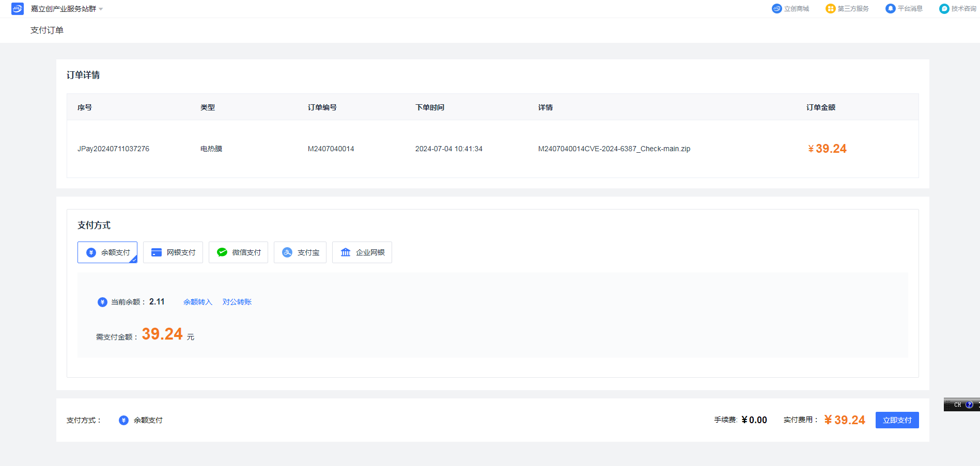Viewport: 980px width, 466px height.
Task: Click the 支付订单 page tab title
Action: click(47, 30)
